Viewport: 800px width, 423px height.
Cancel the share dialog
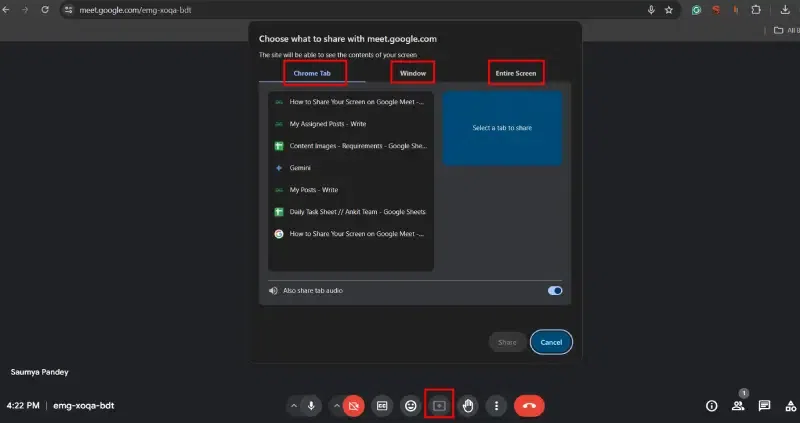[551, 342]
